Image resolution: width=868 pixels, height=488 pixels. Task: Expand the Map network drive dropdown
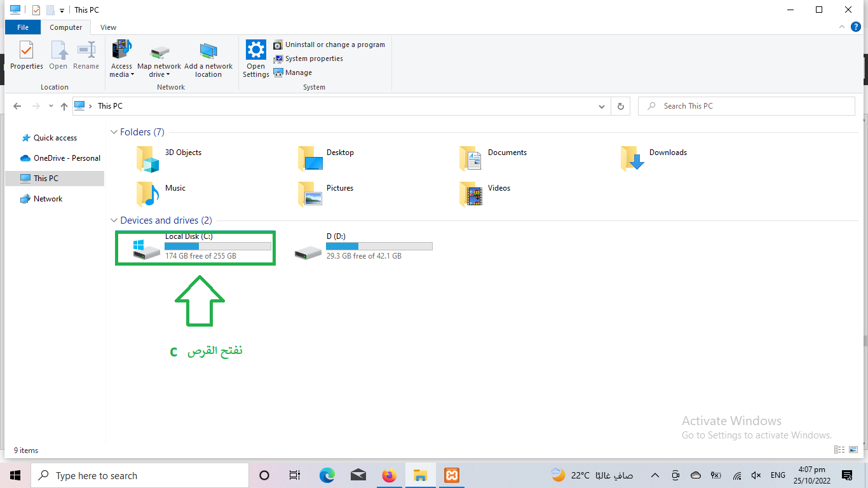[x=159, y=74]
